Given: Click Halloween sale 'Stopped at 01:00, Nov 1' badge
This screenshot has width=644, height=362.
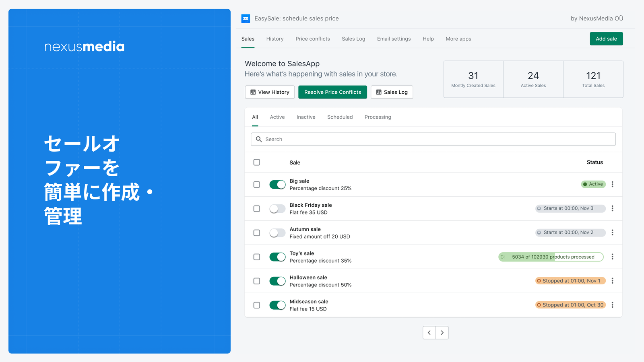Looking at the screenshot, I should [570, 281].
